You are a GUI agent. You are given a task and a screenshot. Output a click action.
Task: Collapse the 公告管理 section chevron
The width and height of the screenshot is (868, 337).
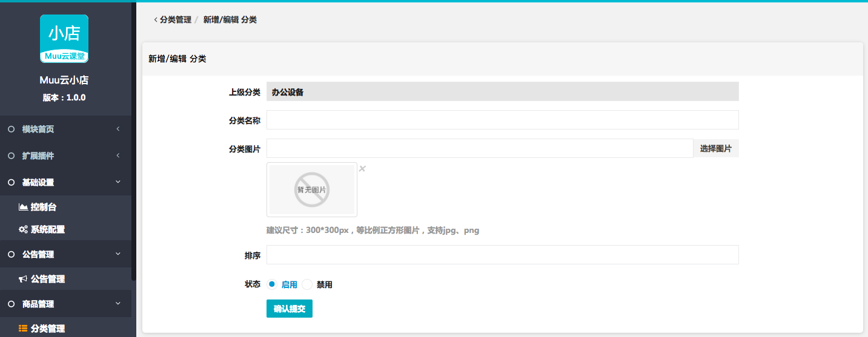[x=118, y=254]
